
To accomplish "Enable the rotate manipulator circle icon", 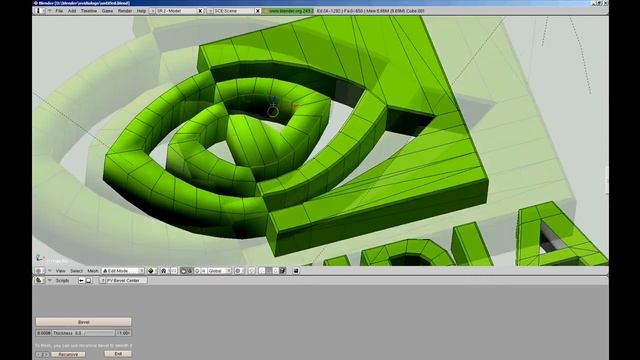I will point(197,271).
